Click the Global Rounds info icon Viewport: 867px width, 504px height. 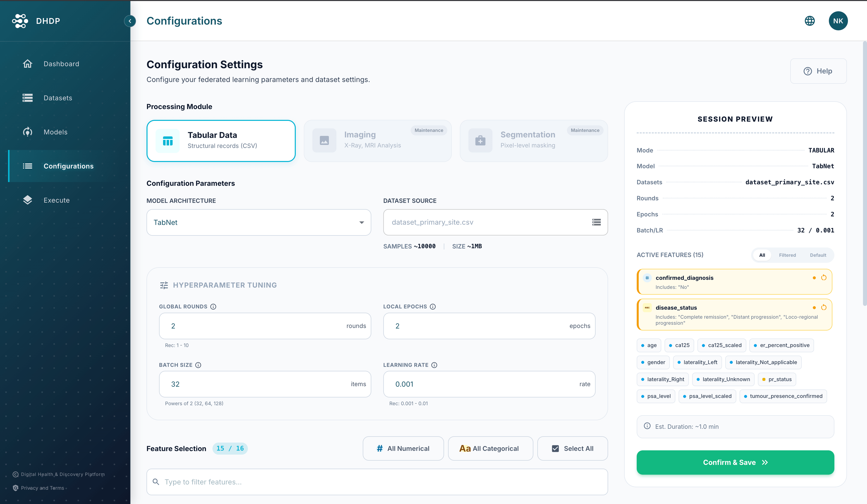coord(213,307)
